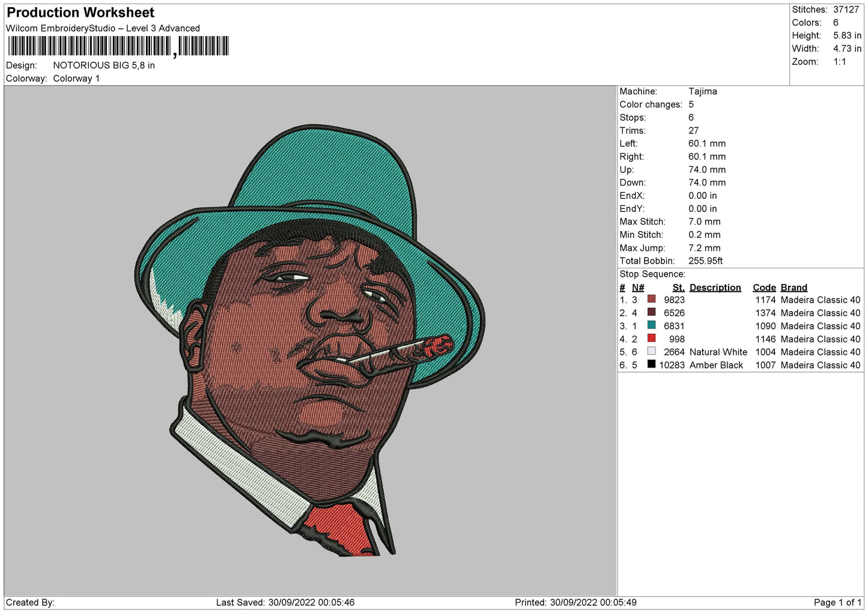This screenshot has width=868, height=613.
Task: Click the 'Code' column header
Action: pos(764,288)
